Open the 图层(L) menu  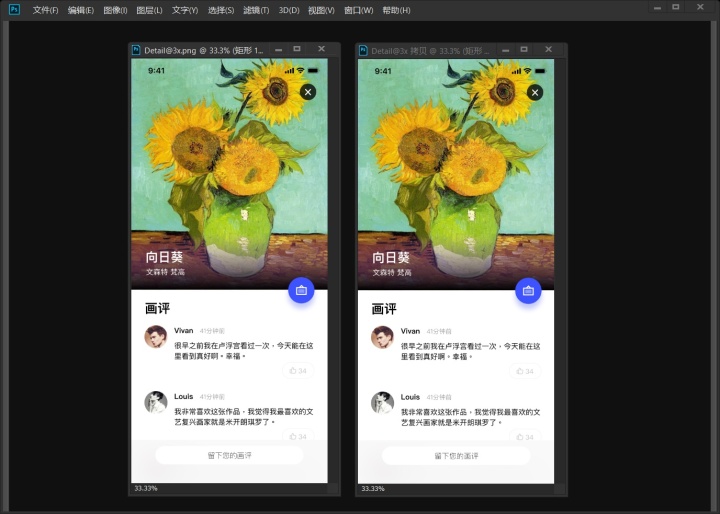(x=149, y=10)
